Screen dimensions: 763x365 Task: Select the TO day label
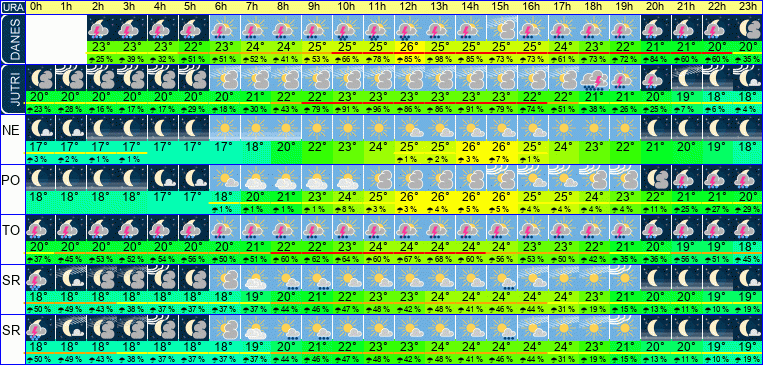click(12, 230)
